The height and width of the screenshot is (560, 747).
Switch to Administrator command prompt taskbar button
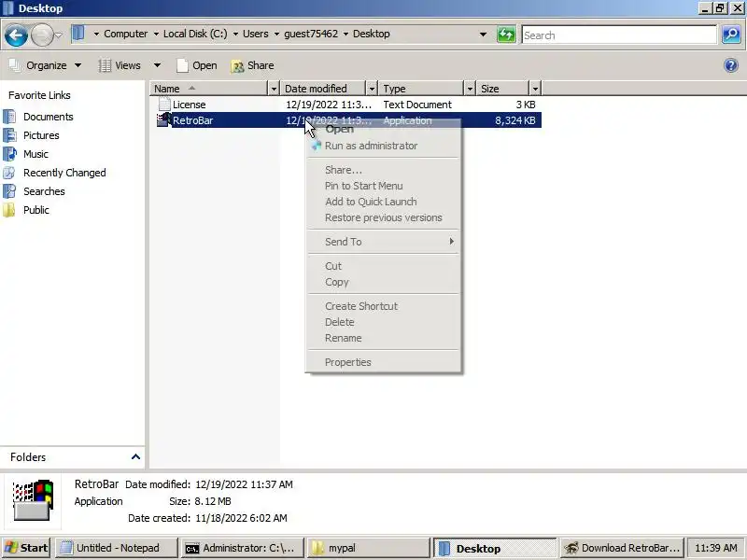[243, 548]
